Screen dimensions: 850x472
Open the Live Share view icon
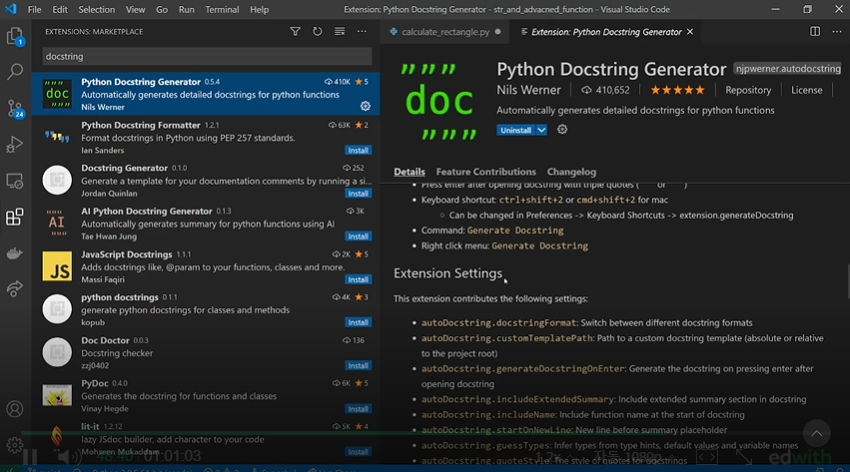[15, 288]
